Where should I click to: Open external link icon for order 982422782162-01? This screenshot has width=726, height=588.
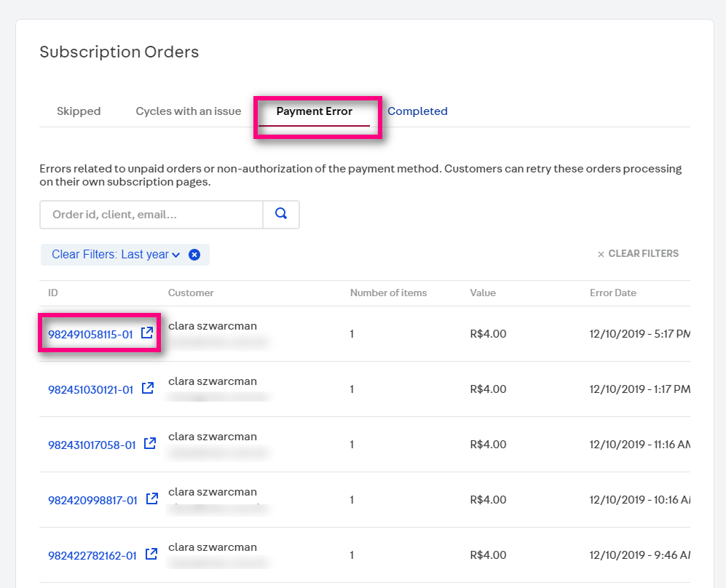point(151,555)
